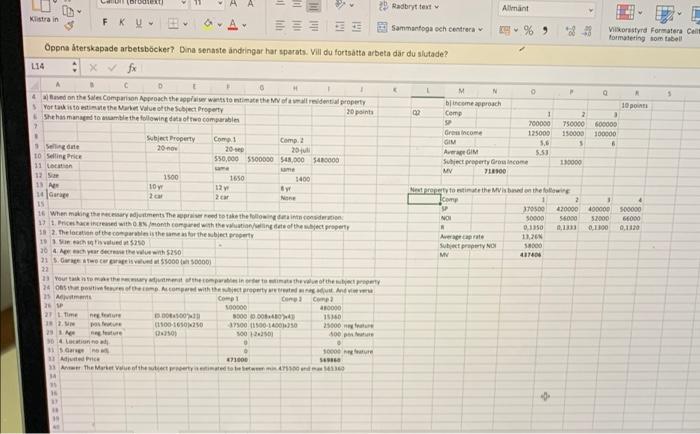Image resolution: width=700 pixels, height=434 pixels.
Task: Cancel formula entry X icon
Action: [x=93, y=67]
